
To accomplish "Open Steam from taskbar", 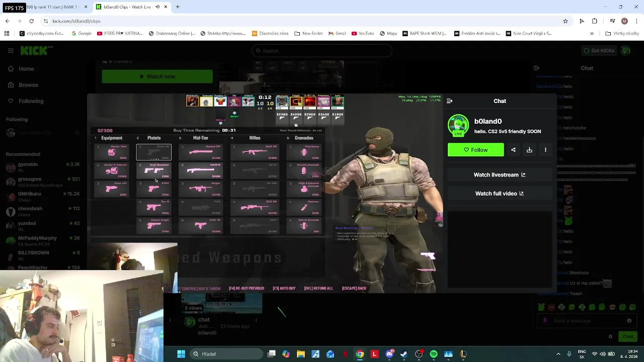I will click(404, 354).
